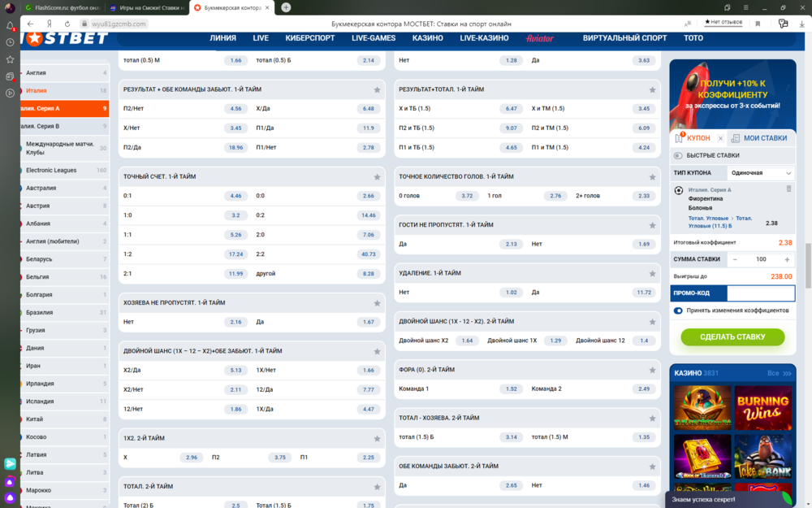Open the browser sidebar history clock icon
This screenshot has width=812, height=508.
(10, 42)
